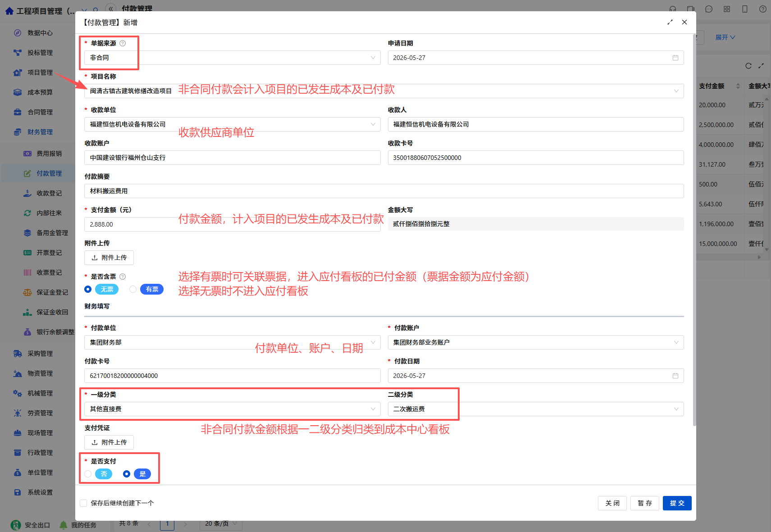The height and width of the screenshot is (532, 771).
Task: Click the 系统设置 save-disk icon
Action: click(18, 492)
